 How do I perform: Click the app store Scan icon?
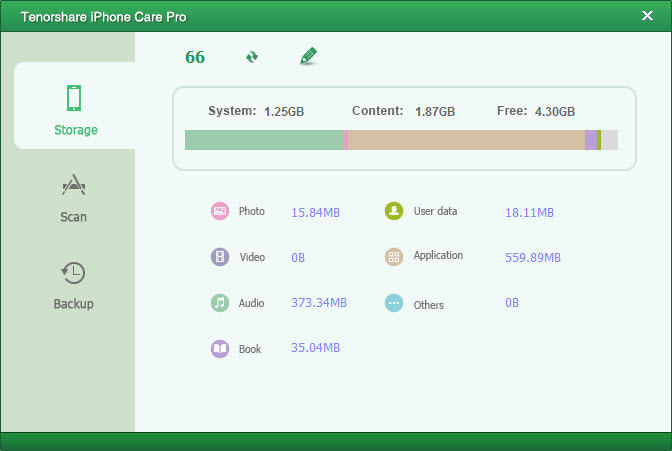click(74, 185)
